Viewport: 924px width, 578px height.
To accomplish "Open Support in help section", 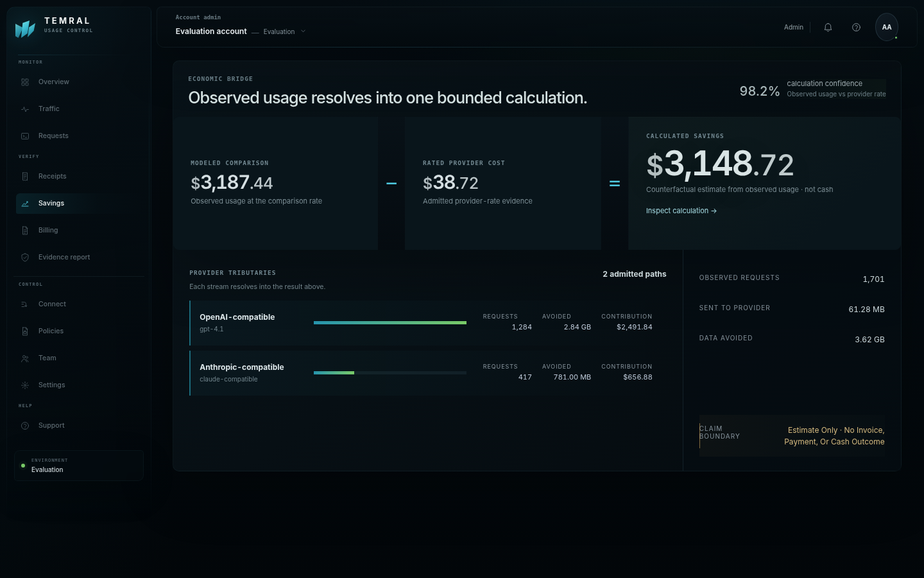I will click(80, 426).
